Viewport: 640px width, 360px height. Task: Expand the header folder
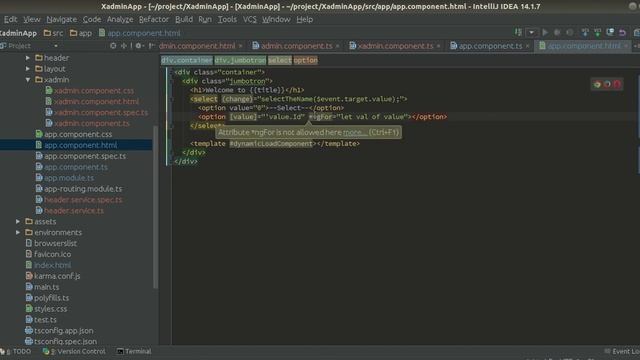point(28,58)
